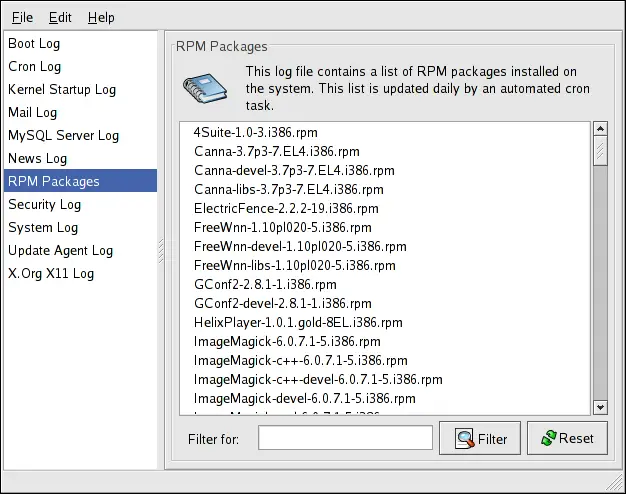The width and height of the screenshot is (626, 494).
Task: Open MySQL Server Log
Action: pos(63,136)
